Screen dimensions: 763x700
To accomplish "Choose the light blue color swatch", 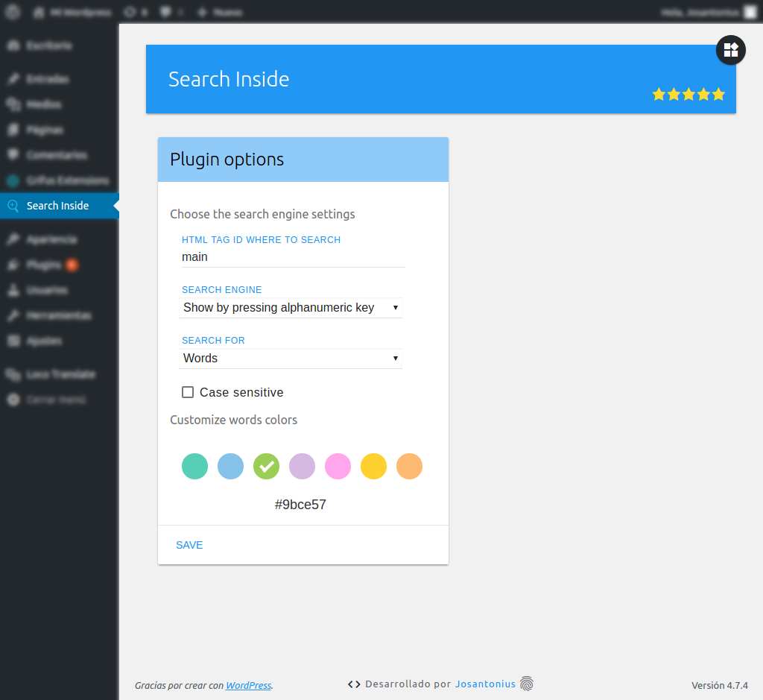I will coord(231,467).
